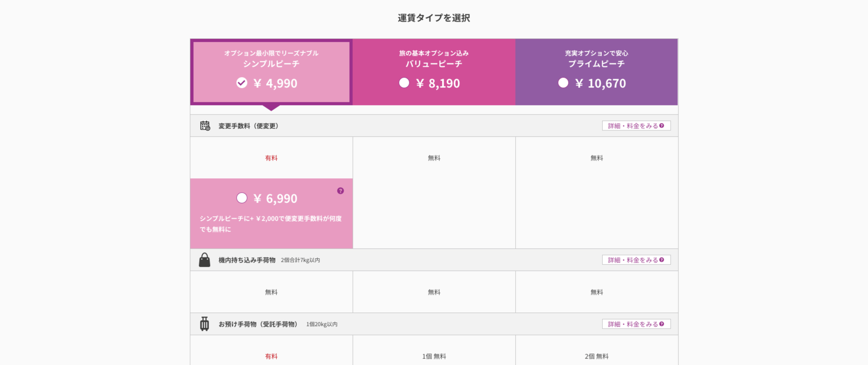Open 詳細・料金をみる for 機内持ち込み手荷物
The height and width of the screenshot is (365, 868).
(636, 260)
